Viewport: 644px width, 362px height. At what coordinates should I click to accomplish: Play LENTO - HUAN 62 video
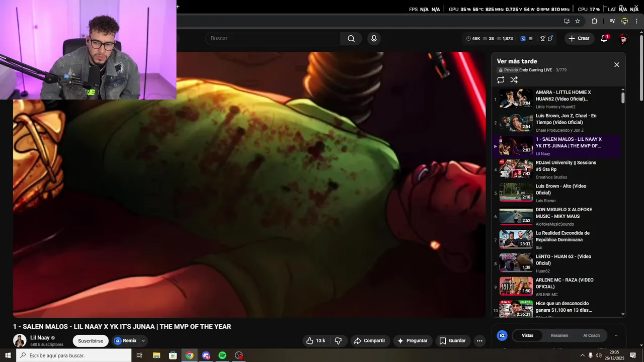(x=556, y=263)
